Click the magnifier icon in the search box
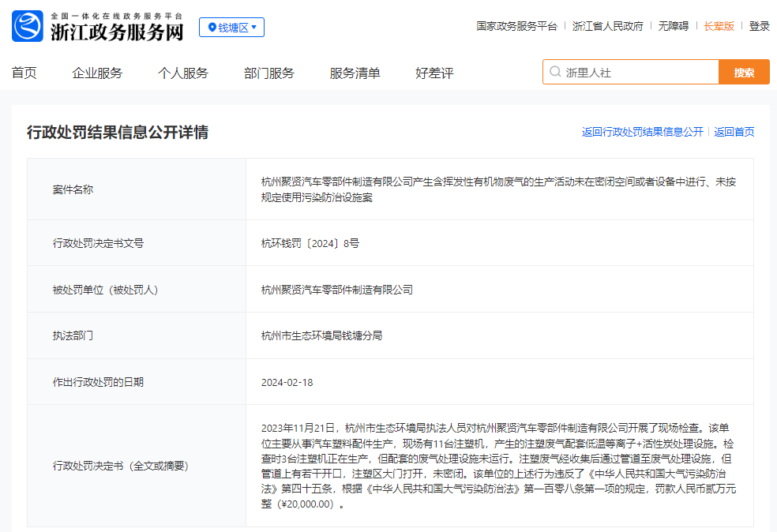 [x=555, y=72]
